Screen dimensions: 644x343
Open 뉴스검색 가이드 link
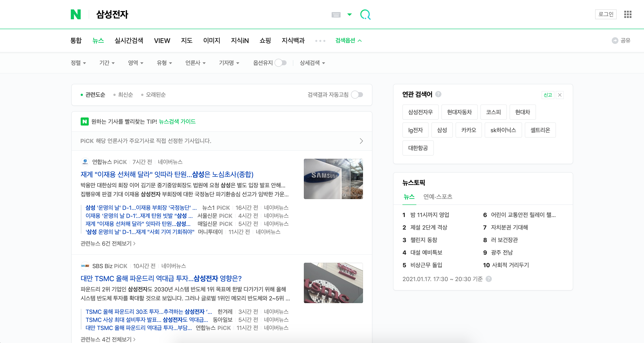coord(177,122)
